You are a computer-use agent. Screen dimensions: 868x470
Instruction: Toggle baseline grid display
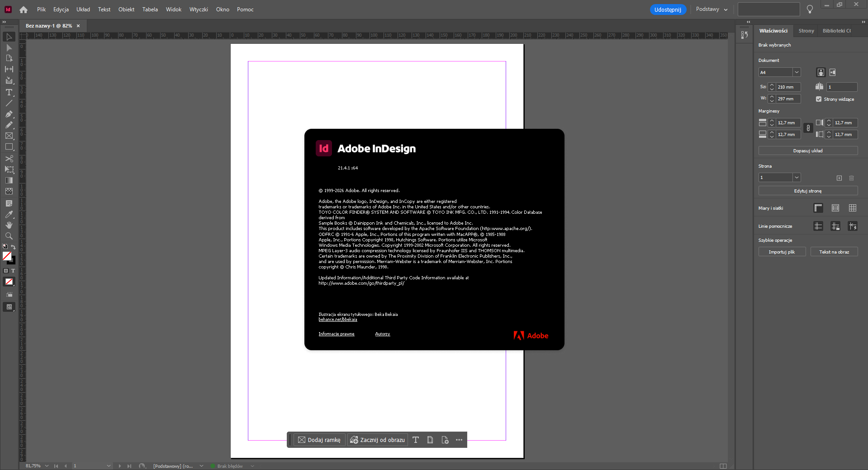click(x=835, y=208)
